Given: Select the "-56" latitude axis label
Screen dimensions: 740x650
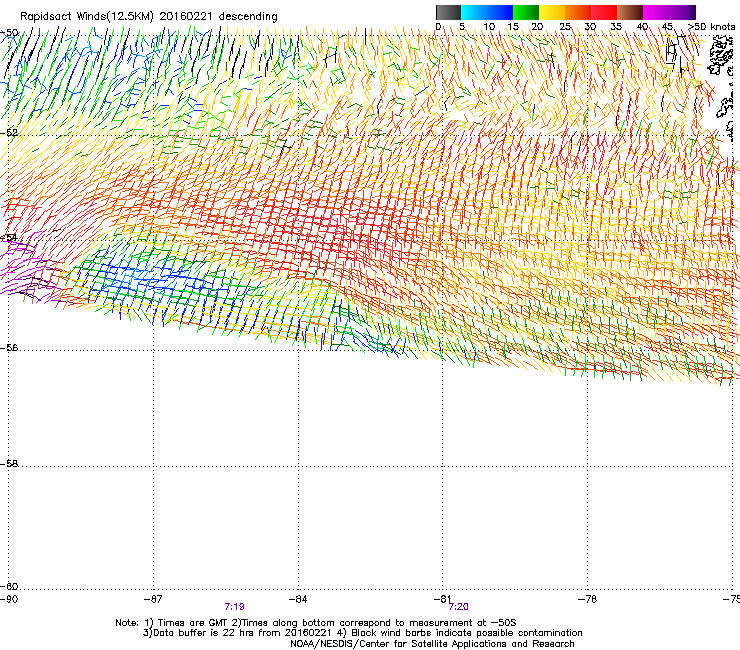Looking at the screenshot, I should [x=9, y=347].
